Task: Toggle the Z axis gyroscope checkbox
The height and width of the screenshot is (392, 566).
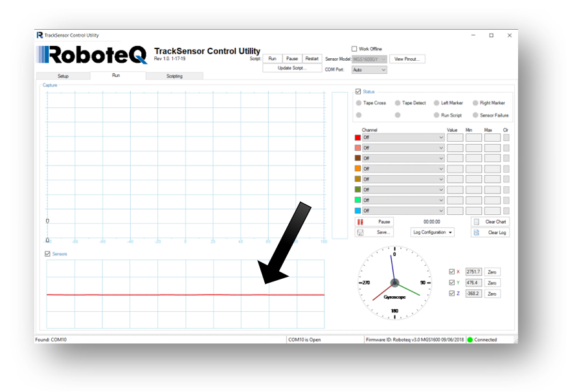Action: coord(451,293)
